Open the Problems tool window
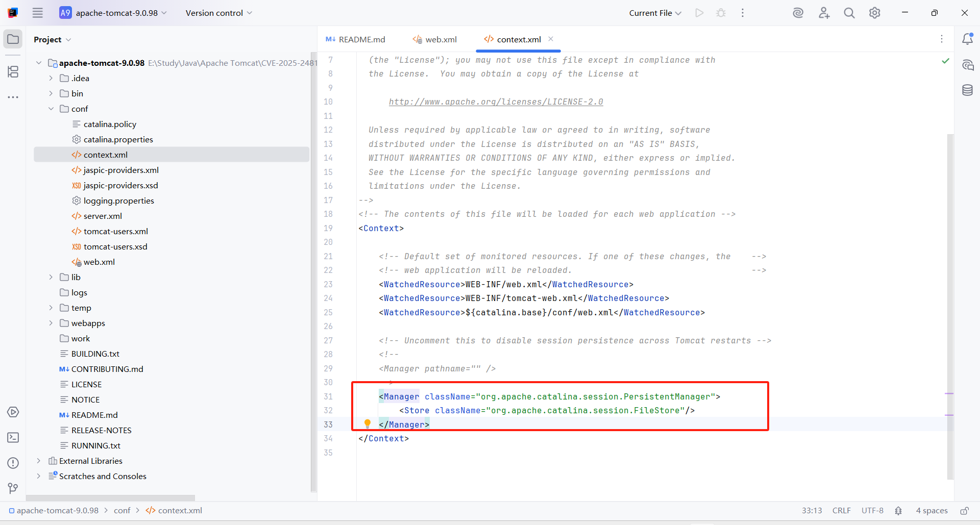Viewport: 980px width, 525px height. coord(13,463)
